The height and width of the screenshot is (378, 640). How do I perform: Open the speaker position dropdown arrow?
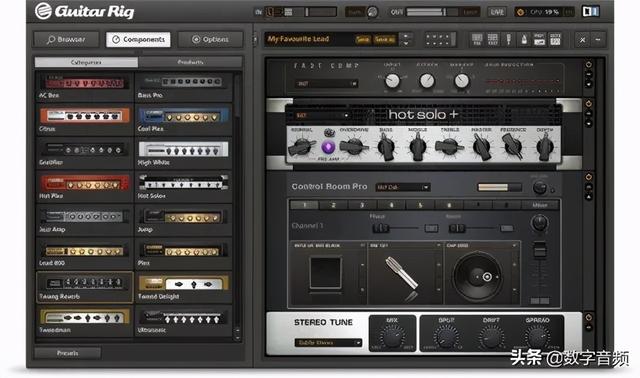[514, 245]
